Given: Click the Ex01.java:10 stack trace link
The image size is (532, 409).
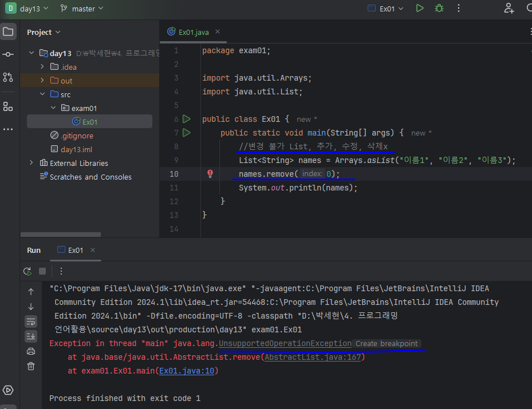Looking at the screenshot, I should (187, 371).
